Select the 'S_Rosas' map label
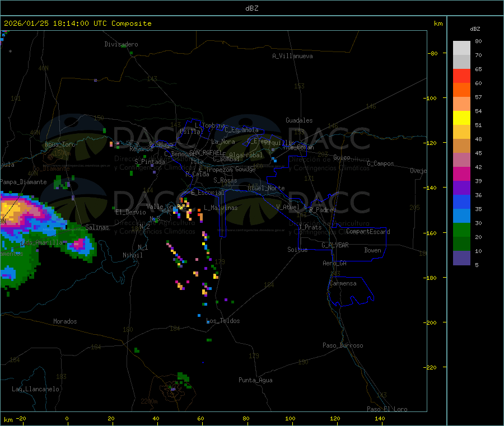Viewport: 504px width, 426px height. (225, 180)
